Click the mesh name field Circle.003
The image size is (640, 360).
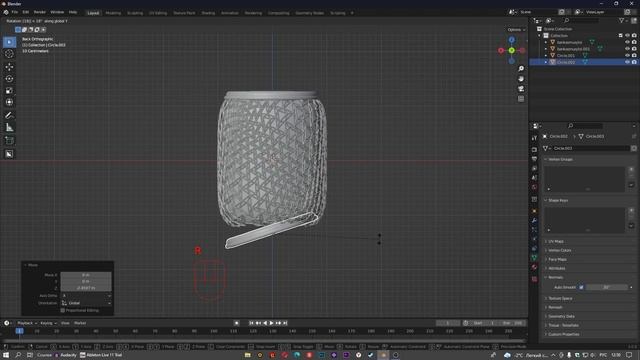(590, 149)
